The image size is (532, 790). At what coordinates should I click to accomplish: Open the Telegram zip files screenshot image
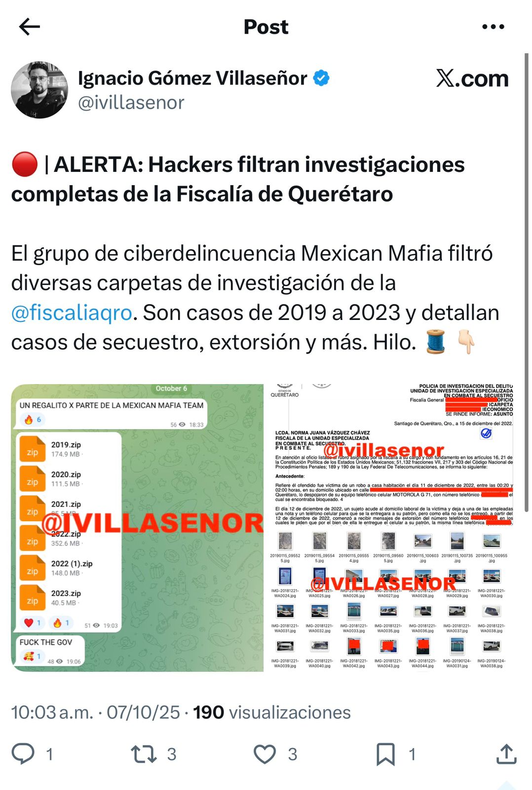137,528
